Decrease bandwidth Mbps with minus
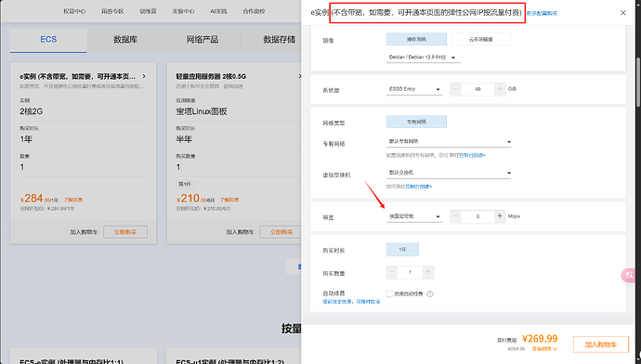641x364 pixels. pyautogui.click(x=455, y=216)
